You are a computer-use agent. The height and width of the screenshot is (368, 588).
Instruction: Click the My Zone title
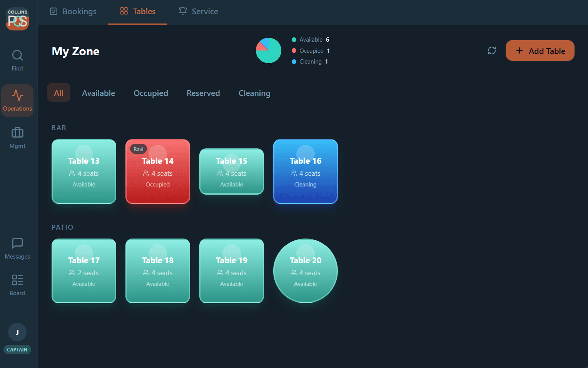[75, 51]
